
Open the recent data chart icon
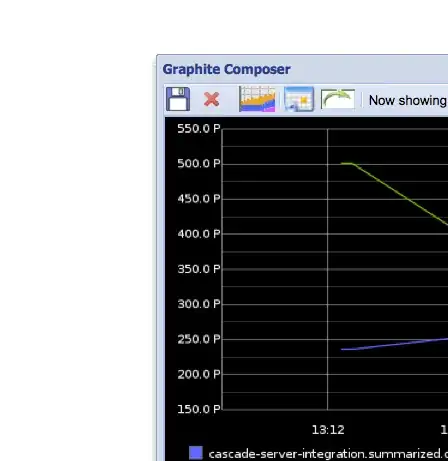point(257,99)
